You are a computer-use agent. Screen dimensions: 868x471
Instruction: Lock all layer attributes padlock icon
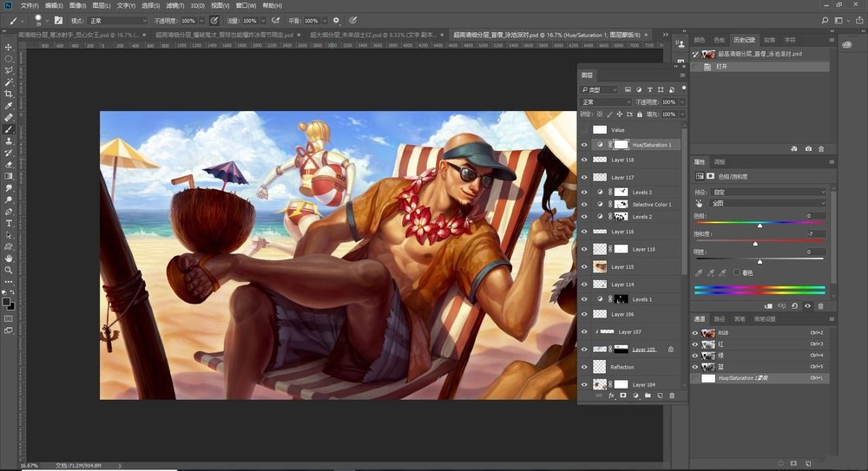click(x=640, y=114)
